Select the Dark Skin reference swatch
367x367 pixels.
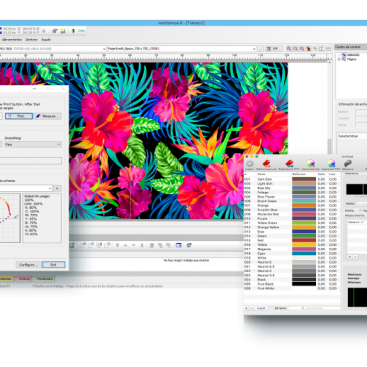coord(304,179)
